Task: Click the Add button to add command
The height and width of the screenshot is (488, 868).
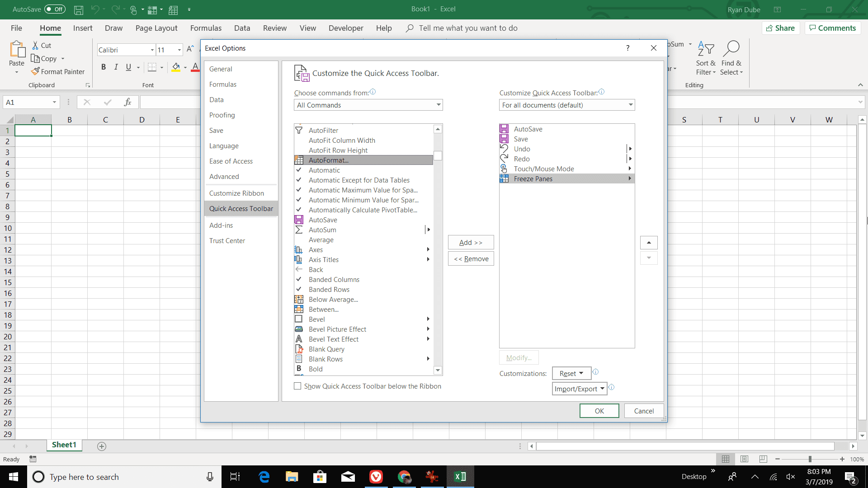Action: [470, 243]
